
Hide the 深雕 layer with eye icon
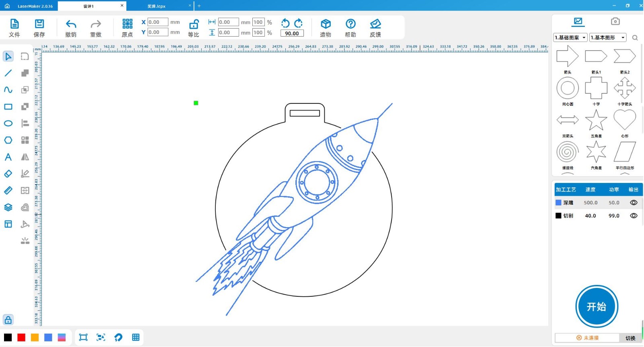(x=634, y=203)
